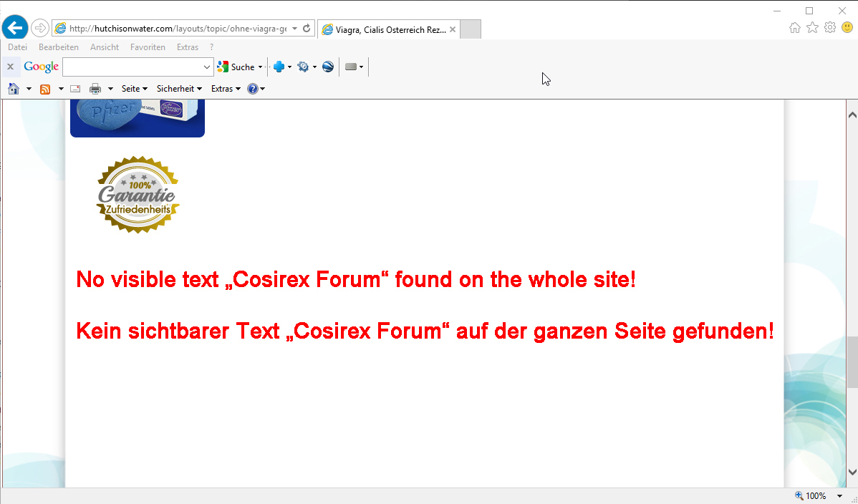Open the Favoriten menu
Screen dimensions: 858x504
pyautogui.click(x=148, y=47)
